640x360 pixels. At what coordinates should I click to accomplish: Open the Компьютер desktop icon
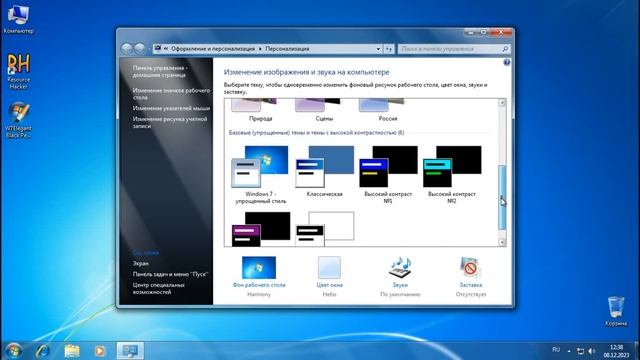point(18,20)
